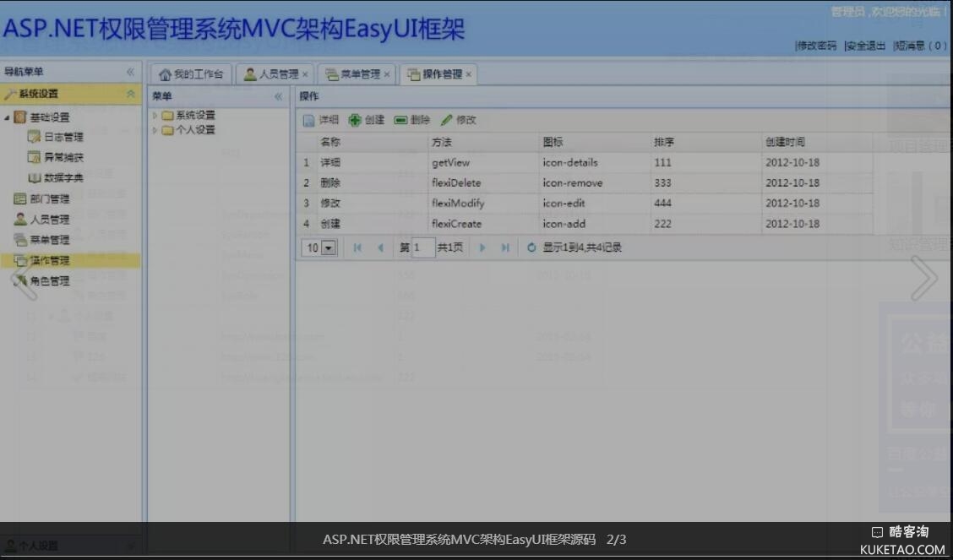The width and height of the screenshot is (953, 560).
Task: Select the flexiModify row cell
Action: click(x=483, y=204)
